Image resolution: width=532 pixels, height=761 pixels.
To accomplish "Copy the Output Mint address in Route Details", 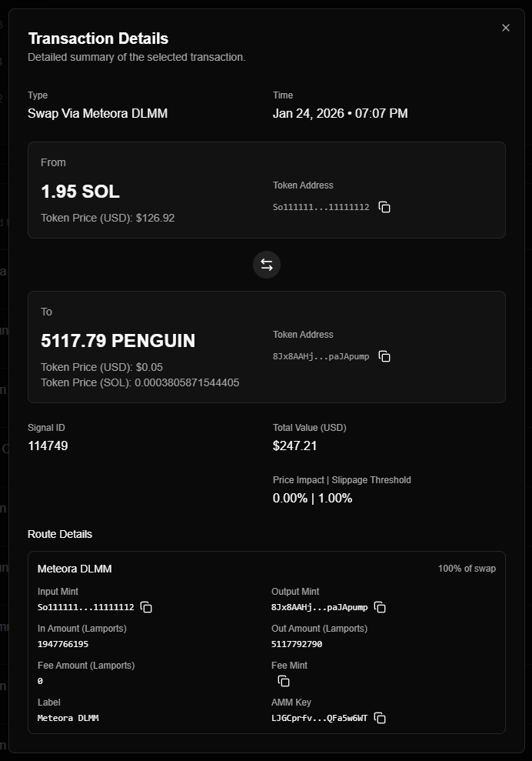I will point(380,607).
